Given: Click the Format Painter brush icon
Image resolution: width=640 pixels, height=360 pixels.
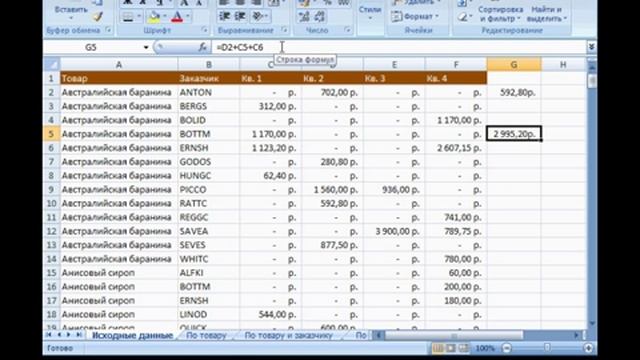Looking at the screenshot, I should coord(97,17).
